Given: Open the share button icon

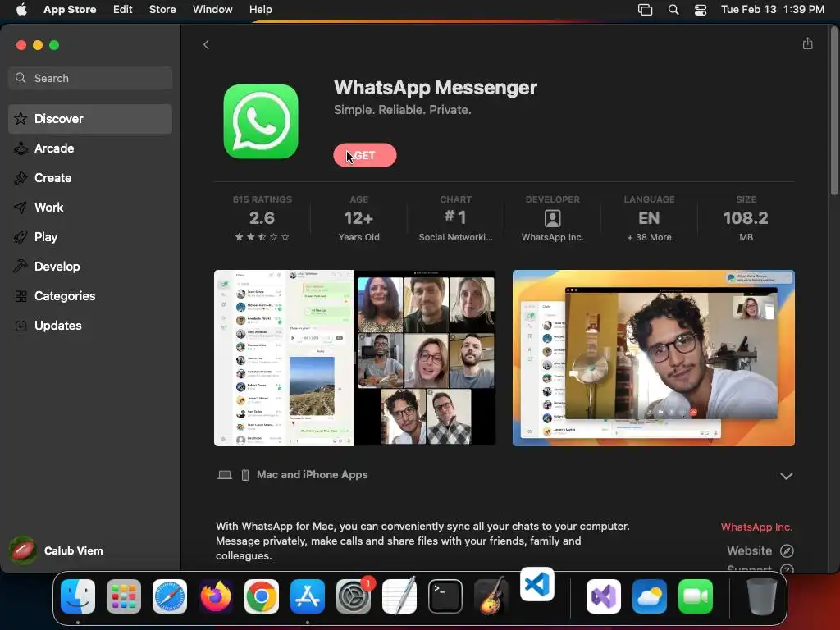Looking at the screenshot, I should coord(807,44).
